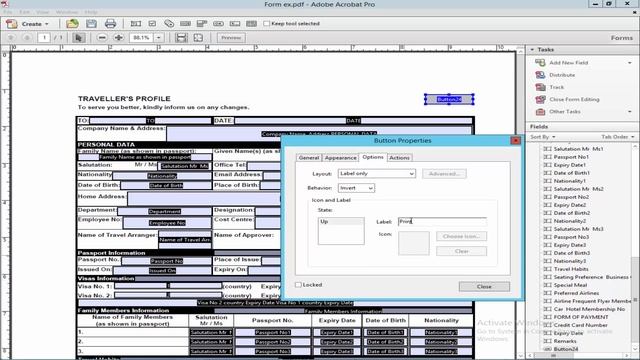The image size is (640, 360).
Task: Toggle Keep tool selected checkbox
Action: point(267,24)
